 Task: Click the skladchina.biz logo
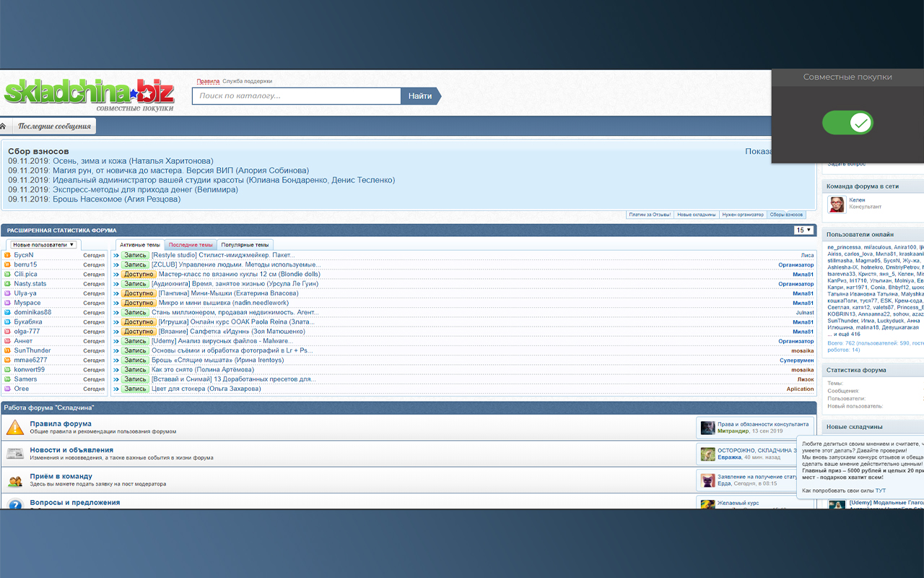coord(90,94)
